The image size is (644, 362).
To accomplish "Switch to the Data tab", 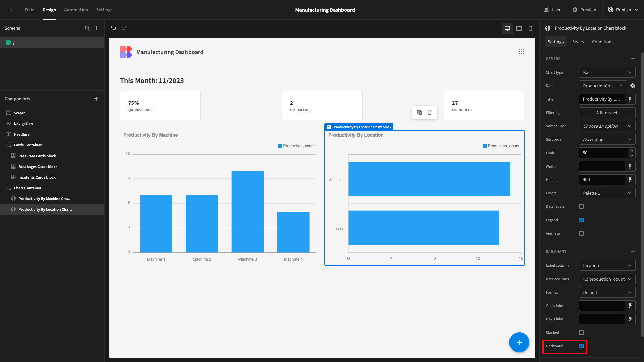I will (x=30, y=10).
